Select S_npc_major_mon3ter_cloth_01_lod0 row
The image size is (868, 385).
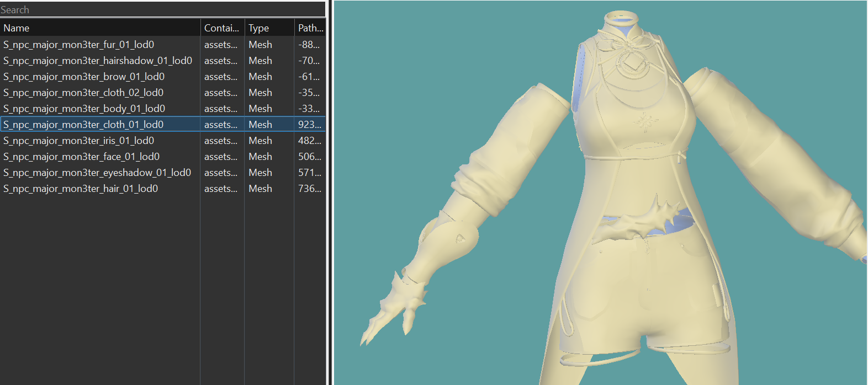pyautogui.click(x=163, y=125)
